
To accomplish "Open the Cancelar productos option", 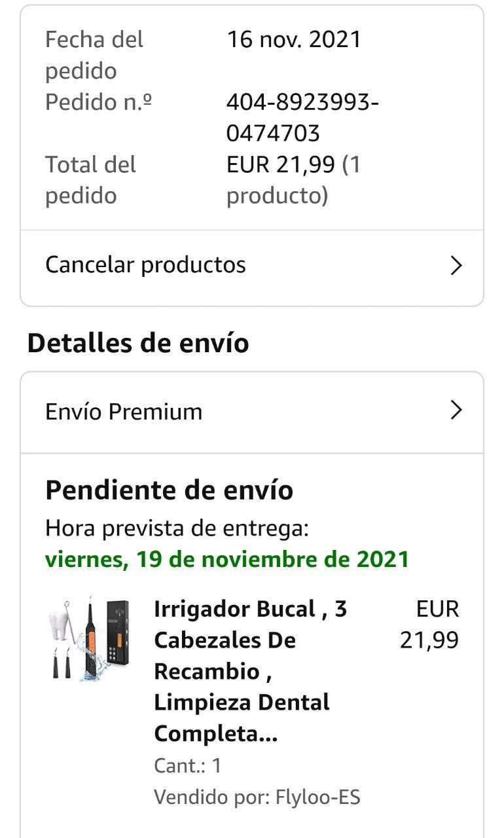I will point(145,265).
